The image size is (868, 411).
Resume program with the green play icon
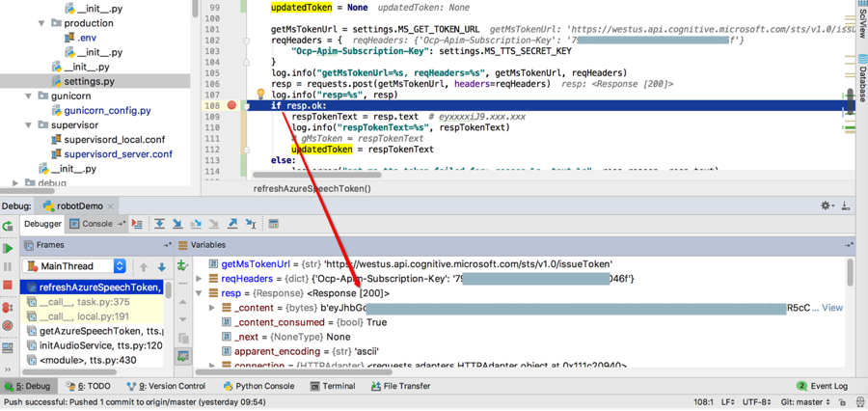tap(8, 248)
